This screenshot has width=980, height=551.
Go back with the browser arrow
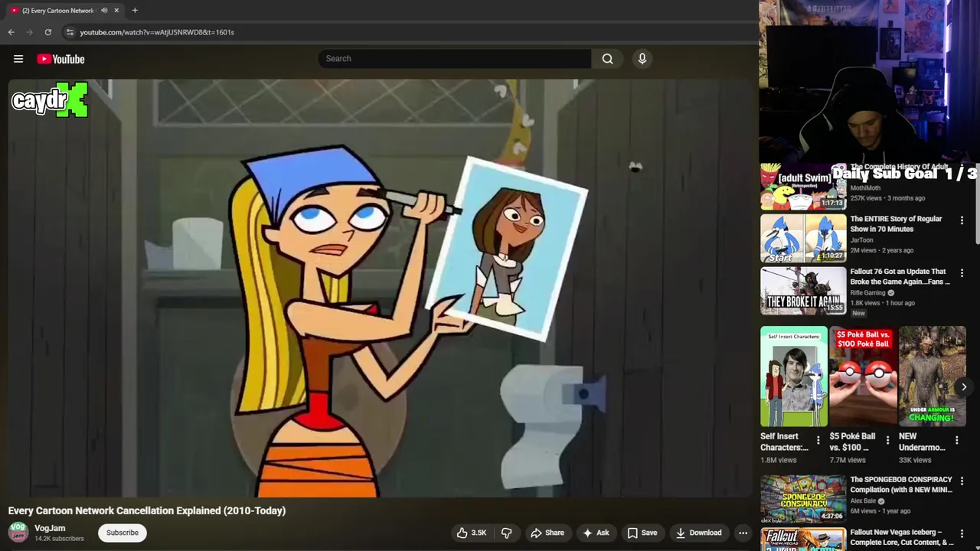point(11,32)
